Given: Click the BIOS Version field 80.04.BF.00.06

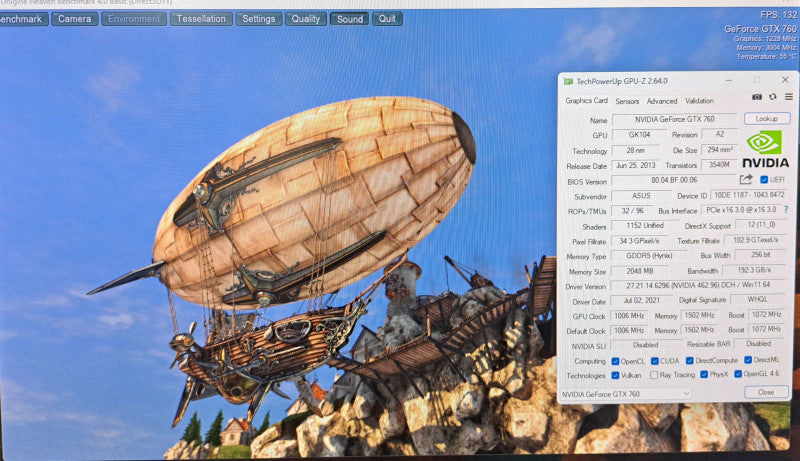Looking at the screenshot, I should tap(674, 180).
